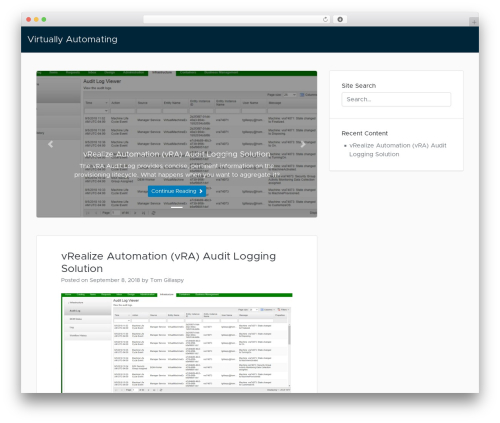Screen dimensions: 500x423
Task: Close the browser window with red button
Action: (29, 19)
